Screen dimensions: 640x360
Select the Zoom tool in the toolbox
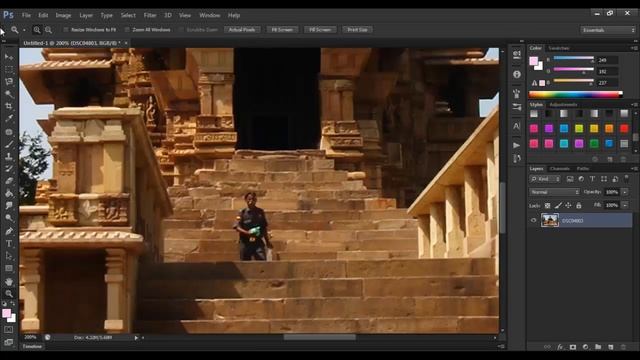(x=9, y=293)
